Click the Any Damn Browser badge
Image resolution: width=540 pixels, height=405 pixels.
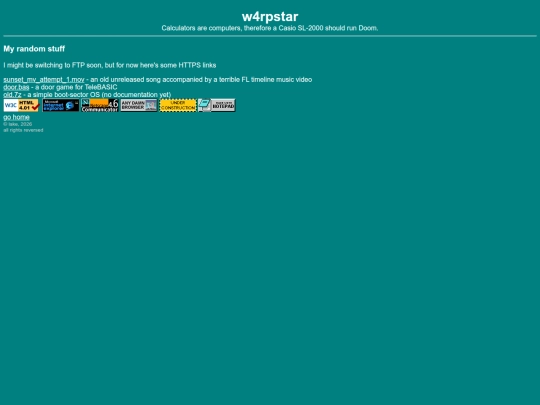click(139, 105)
